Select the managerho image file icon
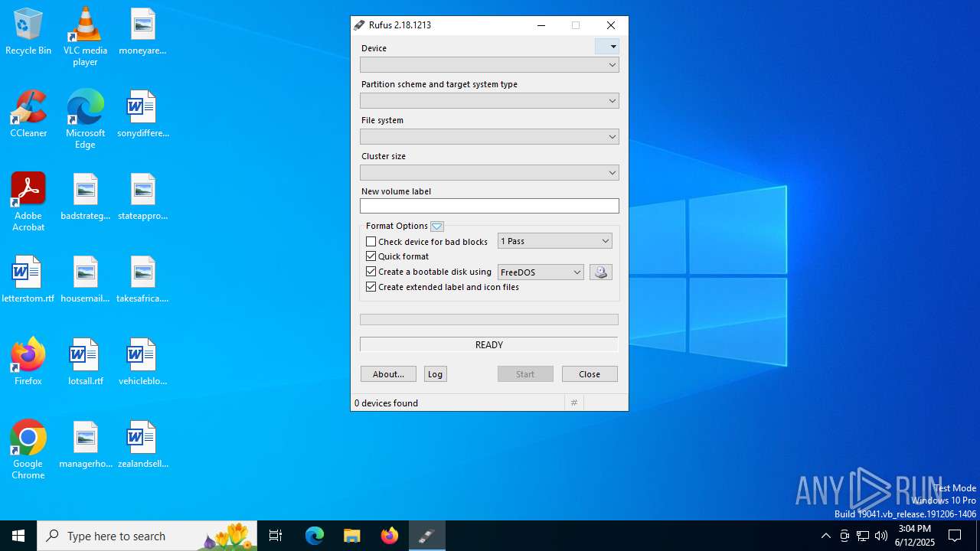This screenshot has width=980, height=551. point(85,445)
